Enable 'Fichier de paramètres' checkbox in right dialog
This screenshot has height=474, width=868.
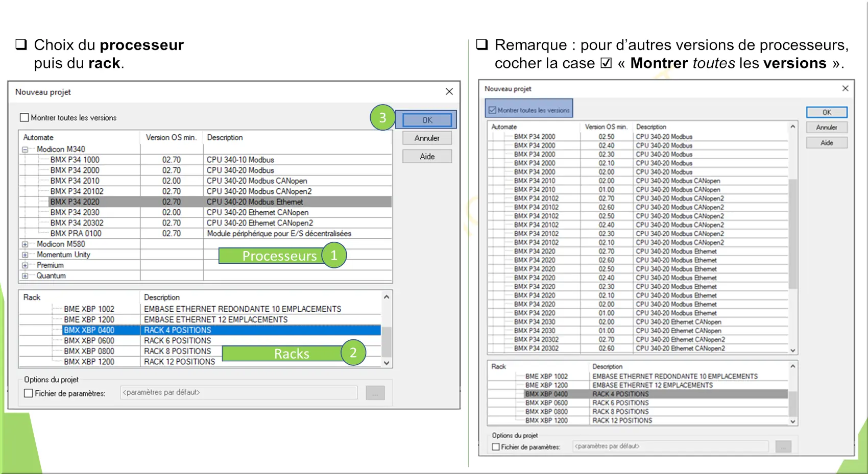(496, 446)
